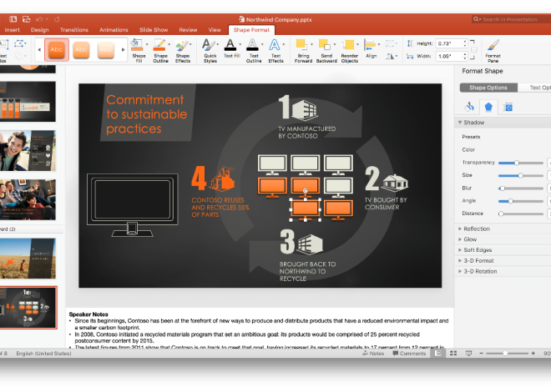Expand the Soft Edges section
Image resolution: width=551 pixels, height=392 pixels.
click(x=460, y=250)
